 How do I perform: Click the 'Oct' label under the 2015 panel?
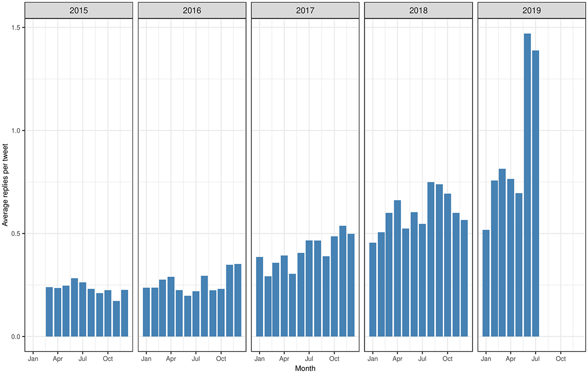[x=108, y=358]
